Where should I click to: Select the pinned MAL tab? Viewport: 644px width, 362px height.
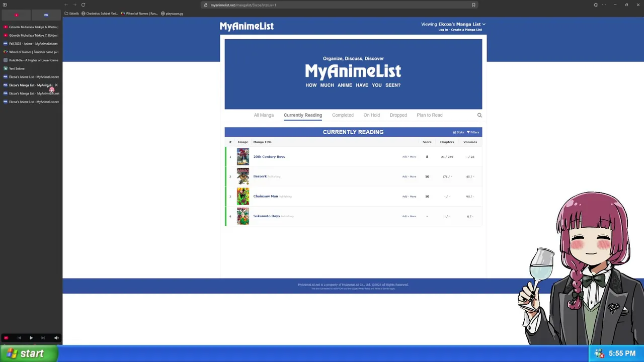pos(46,15)
